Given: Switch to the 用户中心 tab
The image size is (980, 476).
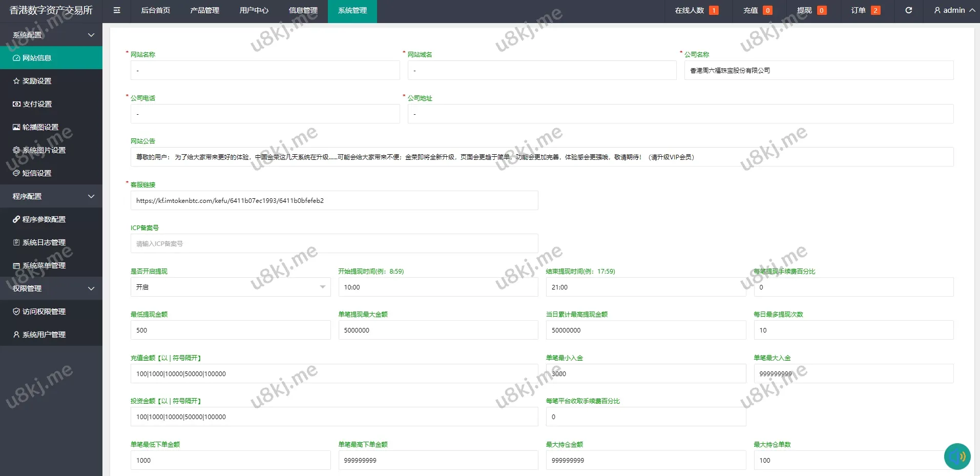Looking at the screenshot, I should coord(254,10).
